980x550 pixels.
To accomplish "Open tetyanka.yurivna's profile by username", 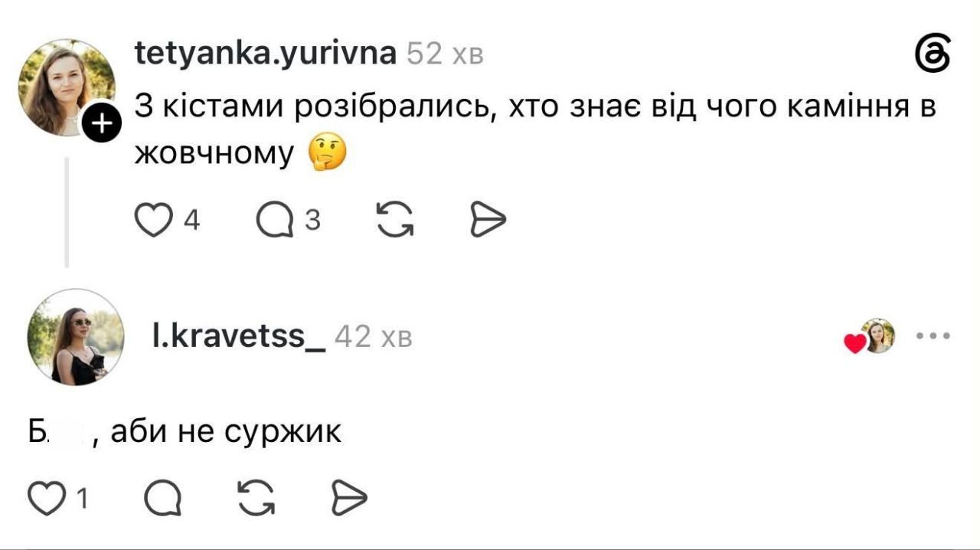I will (266, 54).
